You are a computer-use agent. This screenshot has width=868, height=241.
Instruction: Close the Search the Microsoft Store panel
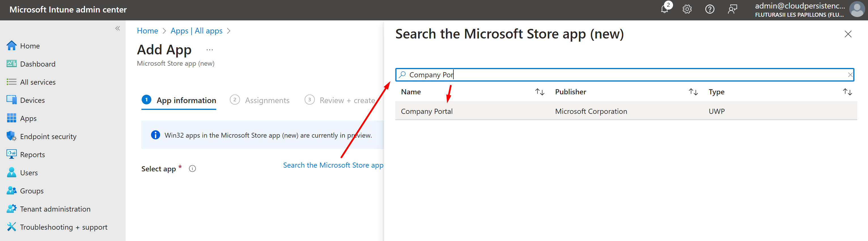click(x=848, y=34)
